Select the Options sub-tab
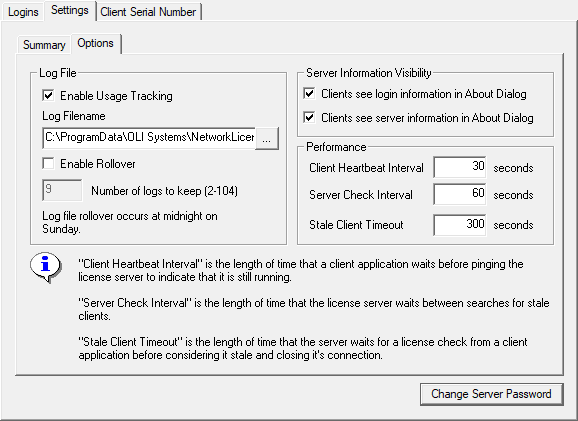 coord(95,43)
